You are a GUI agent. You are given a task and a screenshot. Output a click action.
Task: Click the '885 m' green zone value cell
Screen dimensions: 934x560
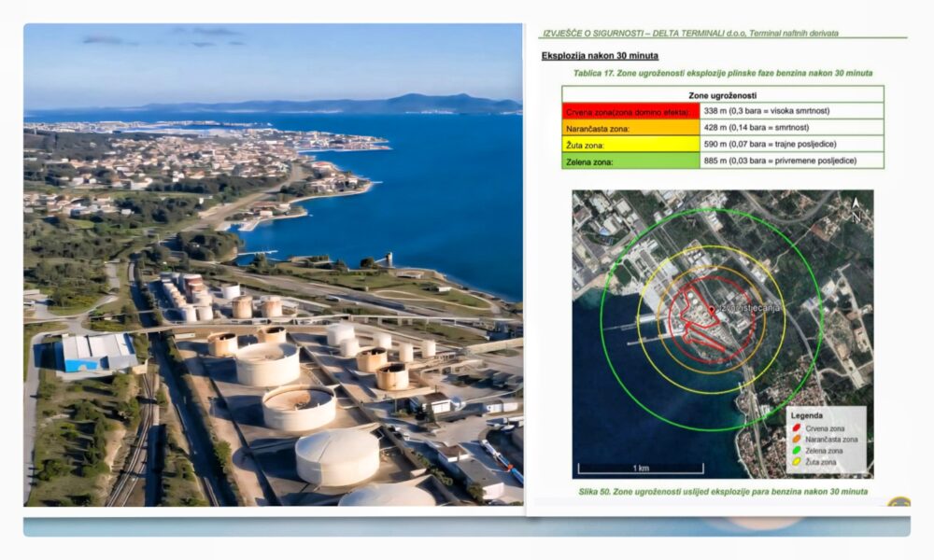pos(791,161)
